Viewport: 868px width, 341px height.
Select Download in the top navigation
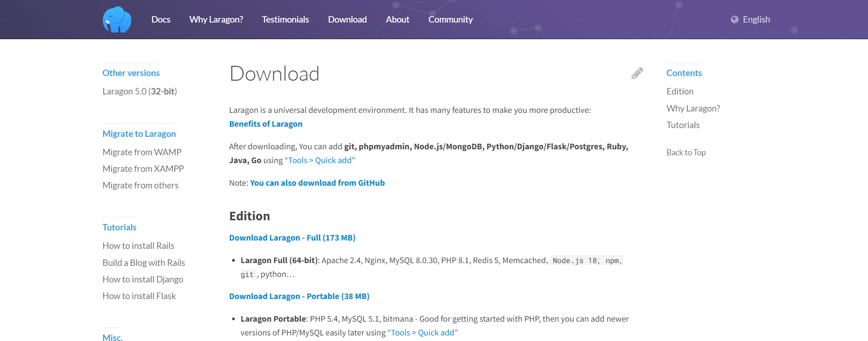347,19
